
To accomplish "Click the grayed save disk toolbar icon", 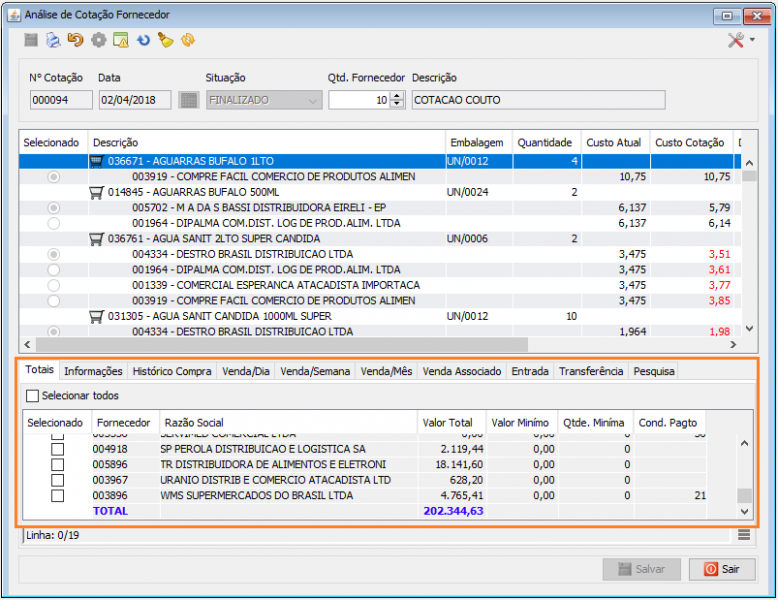I will click(x=31, y=40).
